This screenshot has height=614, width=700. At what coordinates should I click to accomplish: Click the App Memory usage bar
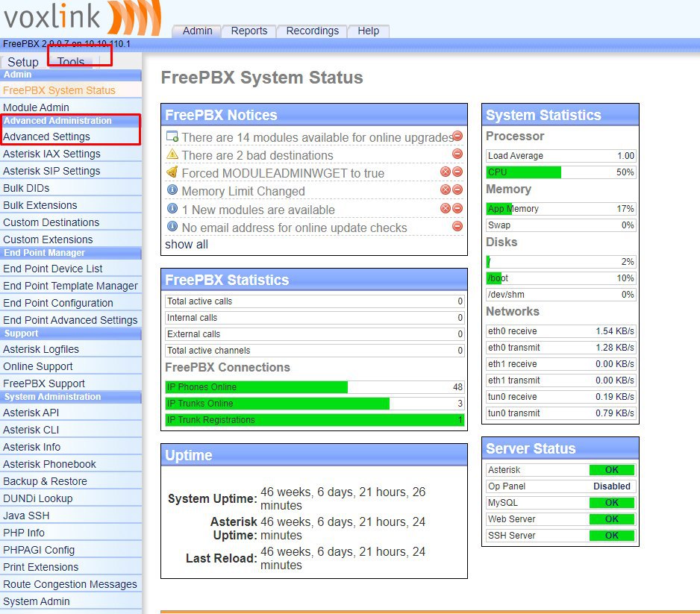[560, 209]
